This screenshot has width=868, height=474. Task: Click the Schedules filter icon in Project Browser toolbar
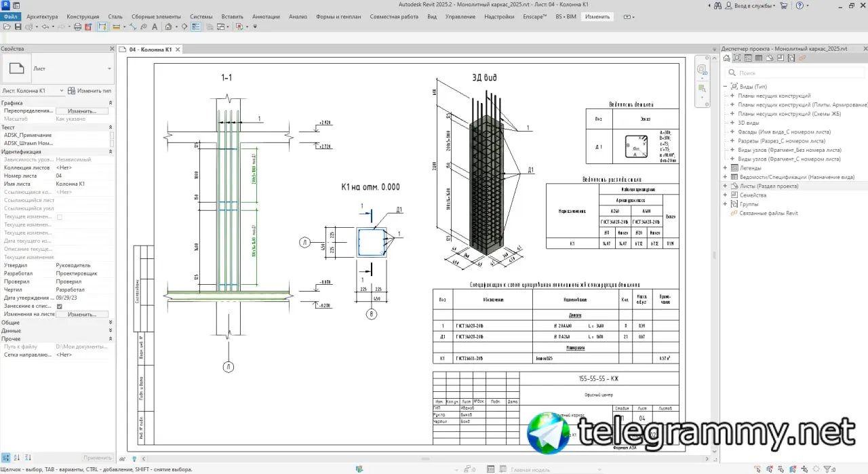tap(759, 58)
